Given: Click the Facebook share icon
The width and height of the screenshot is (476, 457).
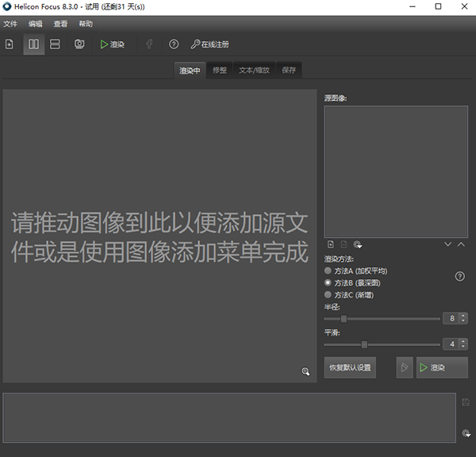Looking at the screenshot, I should coord(149,44).
